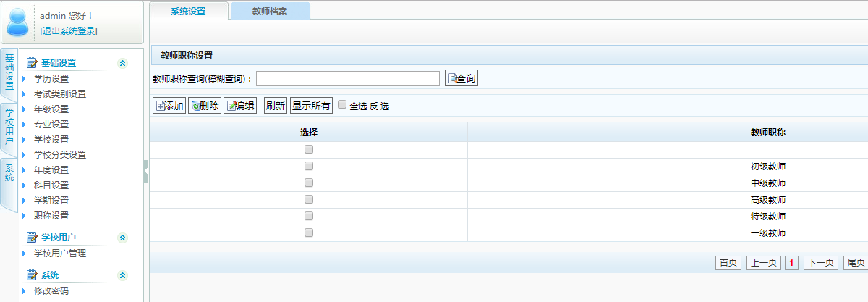Open 修改密码 in the sidebar
868x302 pixels.
click(51, 290)
